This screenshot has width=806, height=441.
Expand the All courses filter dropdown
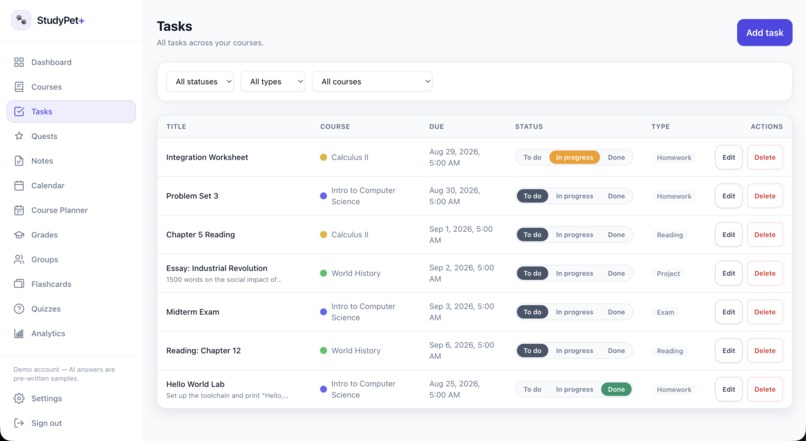(372, 82)
